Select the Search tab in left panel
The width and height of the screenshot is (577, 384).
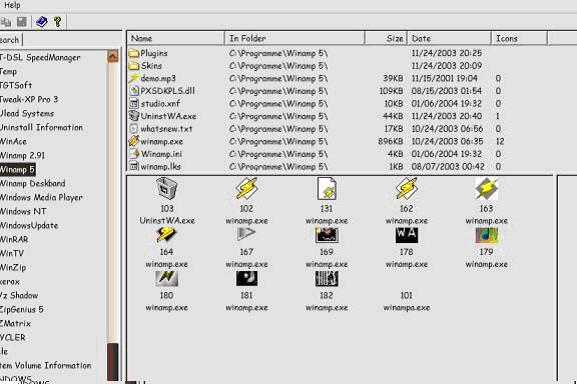tap(10, 39)
